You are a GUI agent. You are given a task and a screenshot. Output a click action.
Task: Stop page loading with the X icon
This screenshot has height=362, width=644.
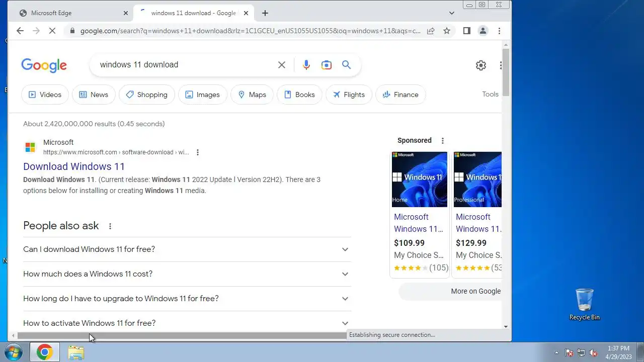(x=52, y=31)
